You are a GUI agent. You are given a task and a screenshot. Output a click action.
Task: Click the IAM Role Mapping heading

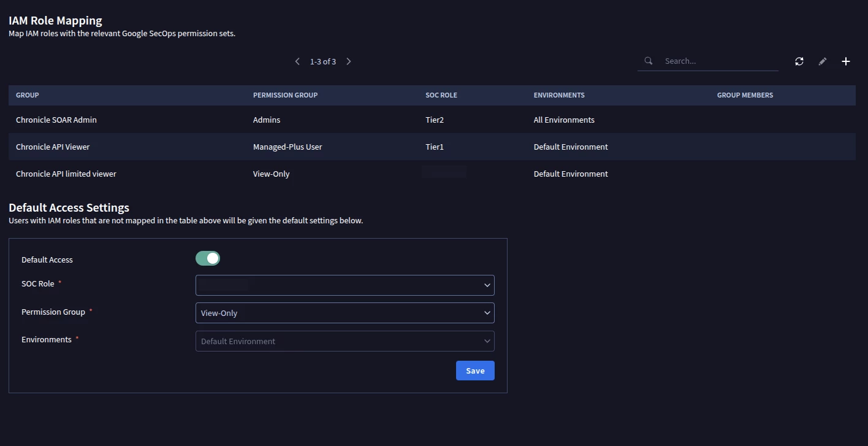click(55, 21)
